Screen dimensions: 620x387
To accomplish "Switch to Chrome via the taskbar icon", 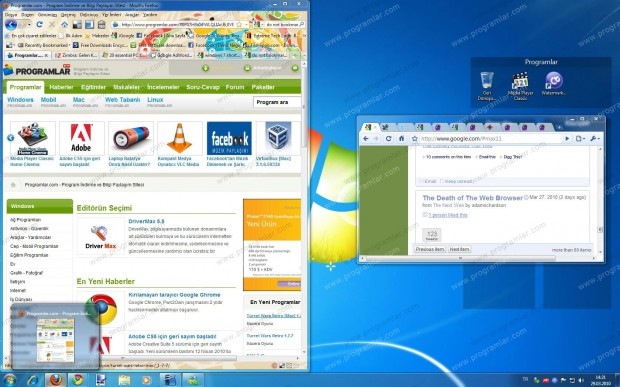I will tap(78, 380).
